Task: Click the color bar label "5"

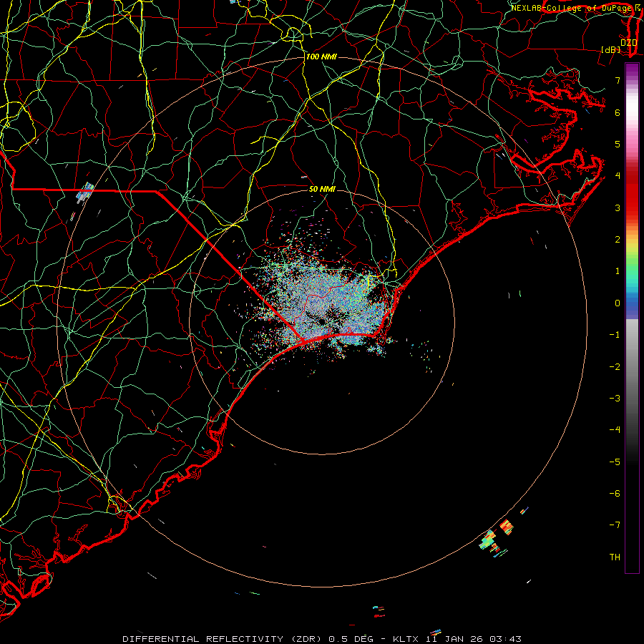Action: tap(618, 144)
